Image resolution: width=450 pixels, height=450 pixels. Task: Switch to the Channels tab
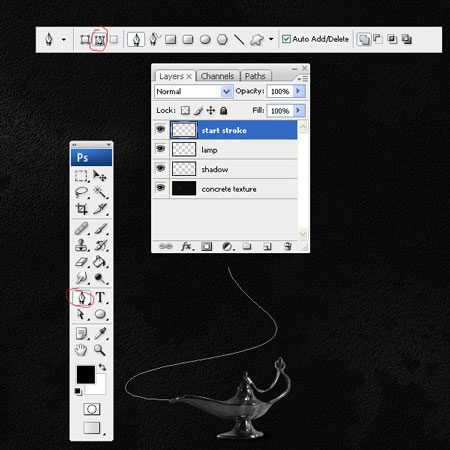pos(217,76)
